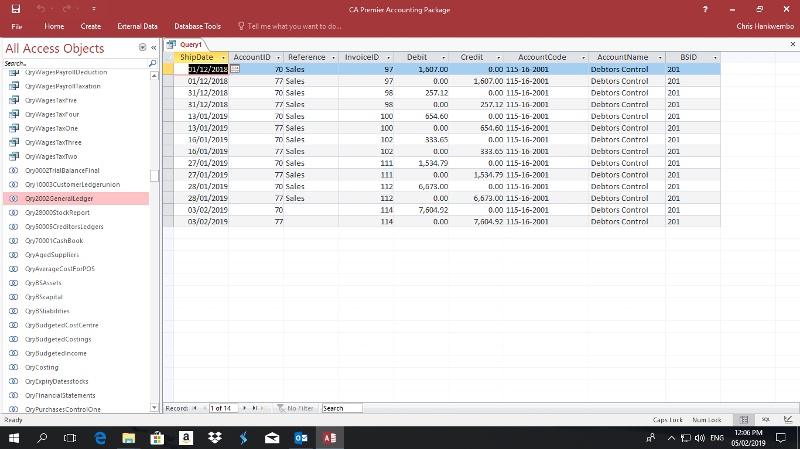Switch to Design View status icon

(788, 420)
